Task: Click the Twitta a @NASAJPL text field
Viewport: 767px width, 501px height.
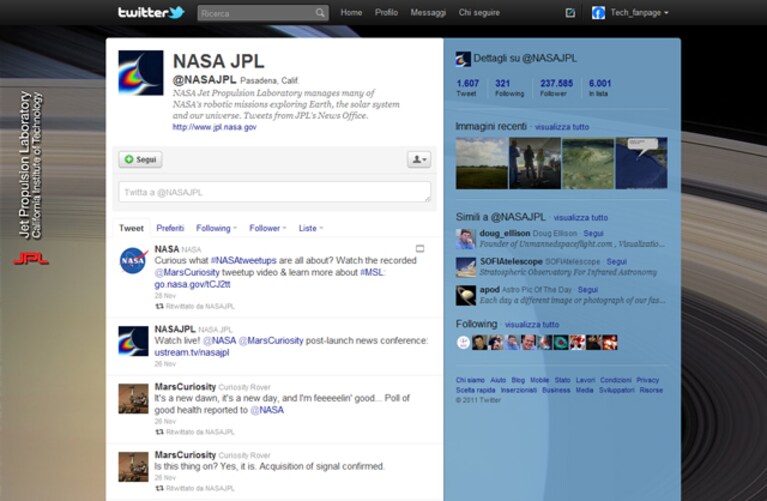Action: 275,192
